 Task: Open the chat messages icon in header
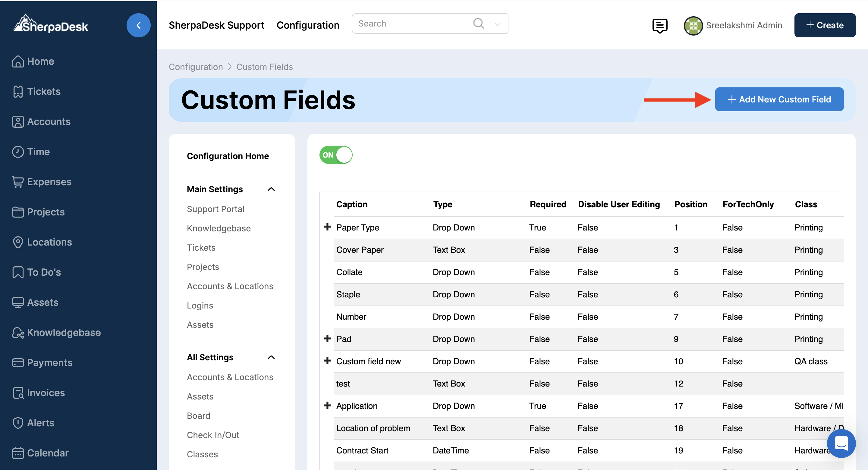659,26
